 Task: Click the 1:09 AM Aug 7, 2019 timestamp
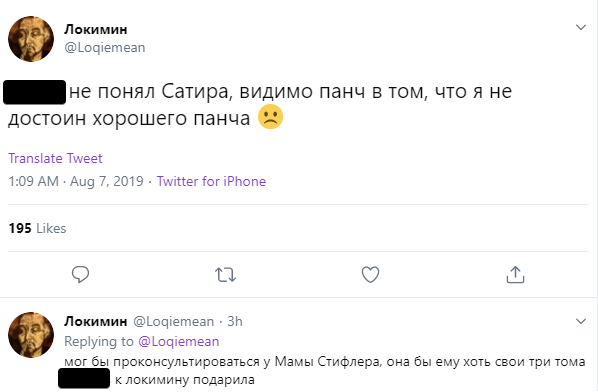pos(76,181)
